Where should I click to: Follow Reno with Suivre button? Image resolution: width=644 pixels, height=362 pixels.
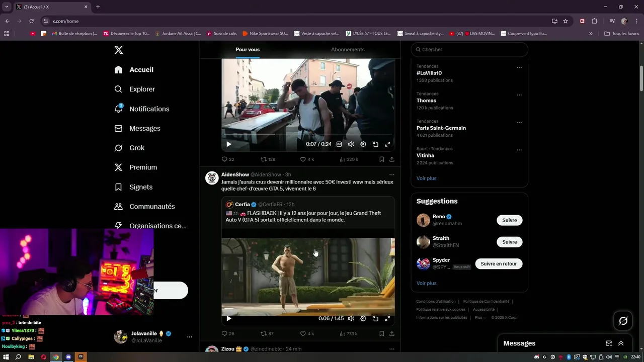(509, 220)
